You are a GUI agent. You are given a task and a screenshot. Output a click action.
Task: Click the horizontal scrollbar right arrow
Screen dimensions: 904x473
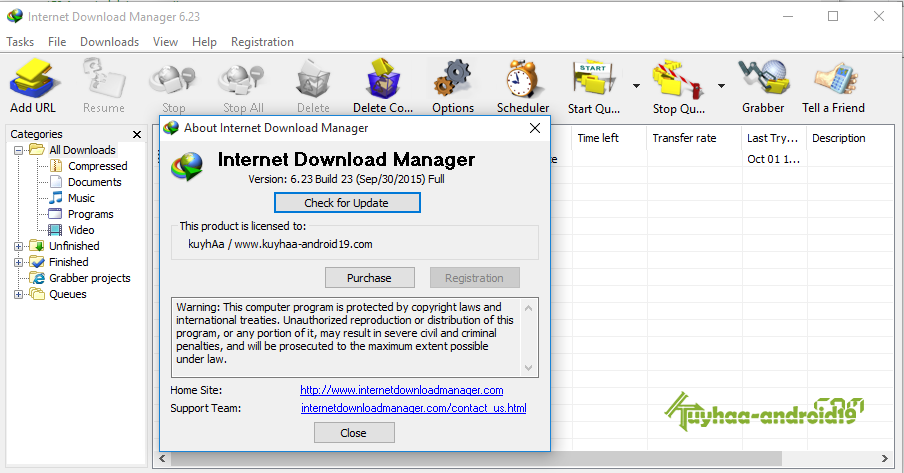tap(884, 459)
